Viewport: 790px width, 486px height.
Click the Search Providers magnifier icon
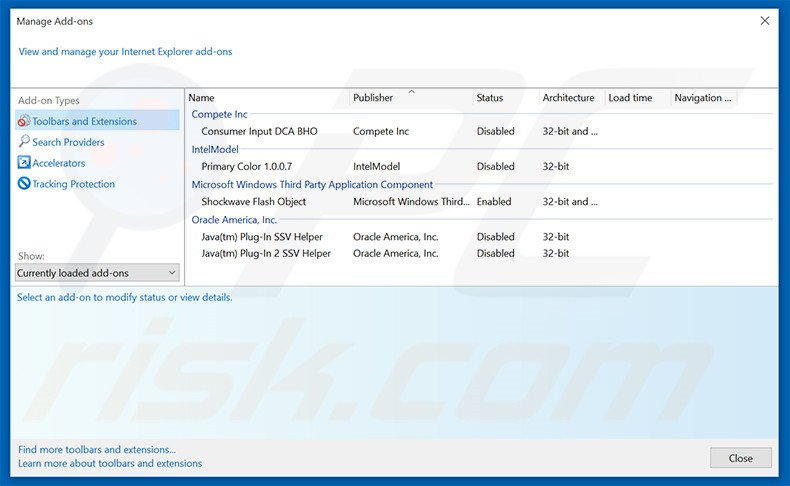(x=24, y=142)
